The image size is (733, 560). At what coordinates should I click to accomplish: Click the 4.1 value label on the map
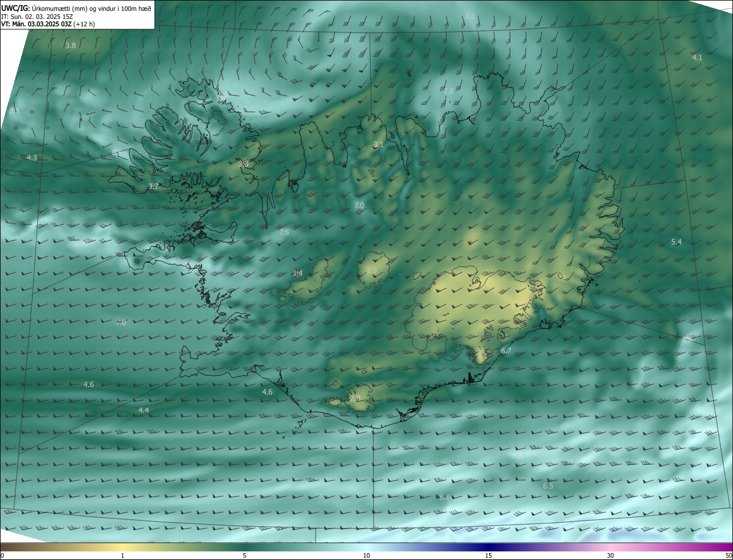click(697, 57)
